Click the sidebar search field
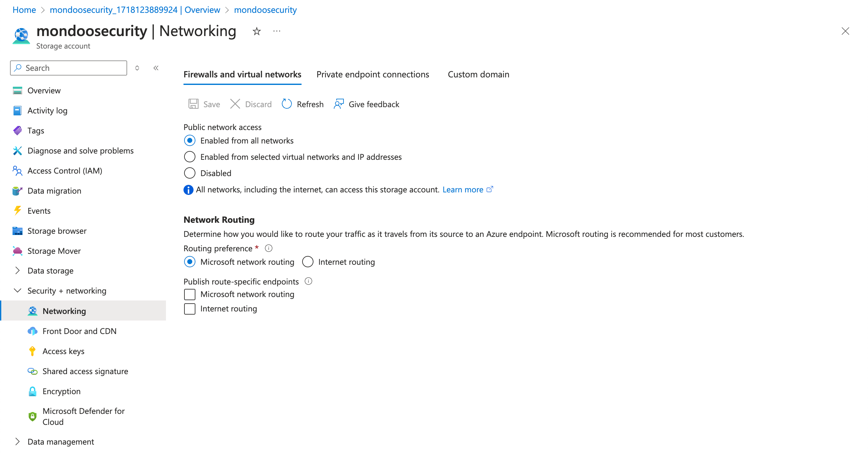This screenshot has height=454, width=868. point(68,68)
